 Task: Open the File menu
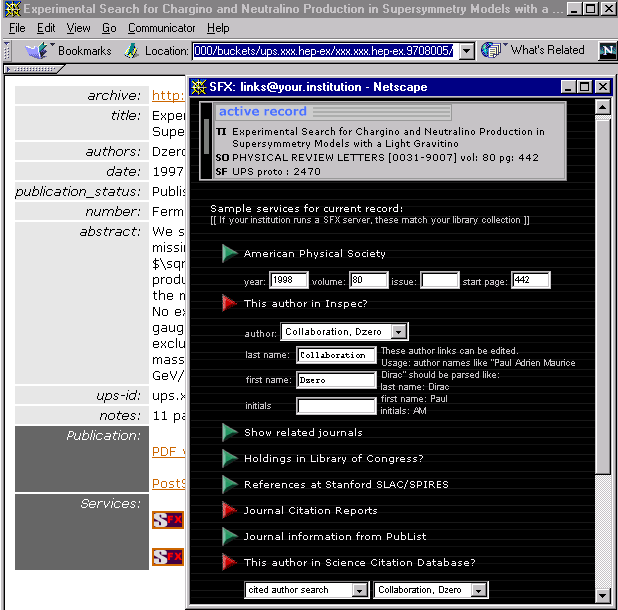click(x=17, y=28)
